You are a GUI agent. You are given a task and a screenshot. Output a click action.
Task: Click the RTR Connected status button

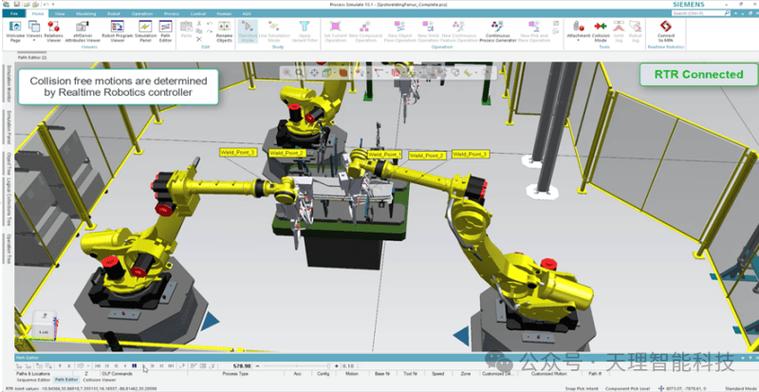point(698,75)
